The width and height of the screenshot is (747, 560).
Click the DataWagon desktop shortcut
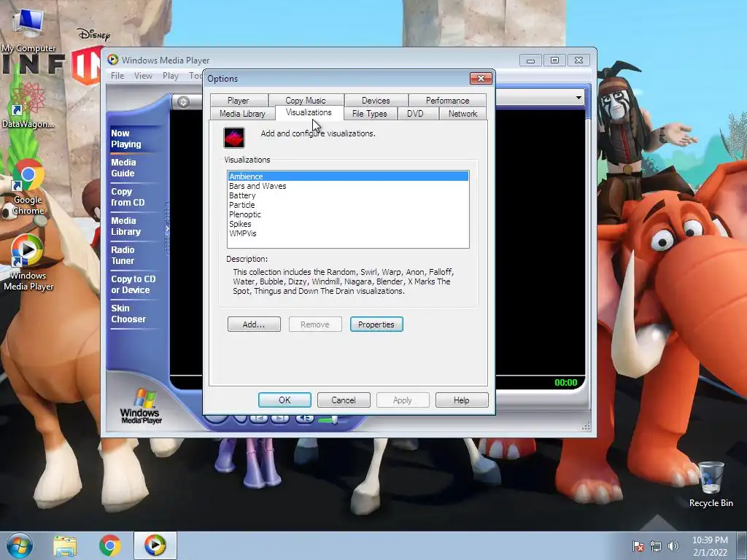point(28,105)
